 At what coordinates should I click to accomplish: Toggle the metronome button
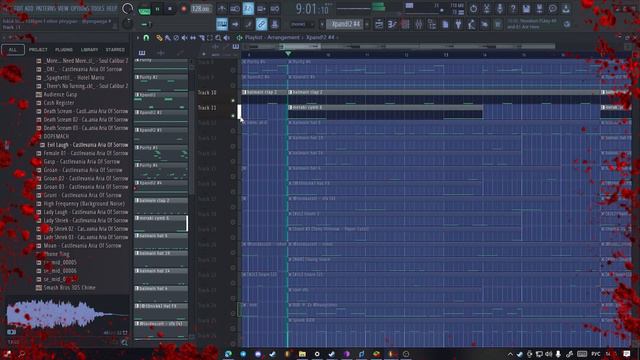pyautogui.click(x=222, y=9)
